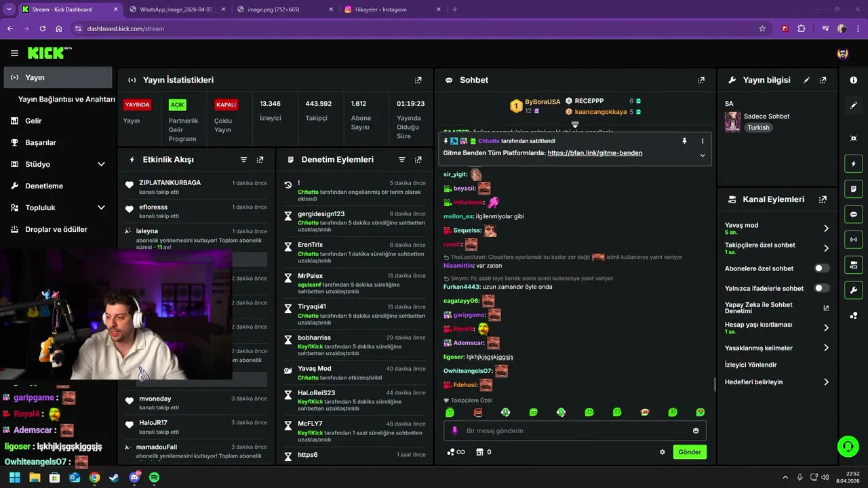Click the KICK logo
Image resolution: width=868 pixels, height=488 pixels.
(50, 53)
